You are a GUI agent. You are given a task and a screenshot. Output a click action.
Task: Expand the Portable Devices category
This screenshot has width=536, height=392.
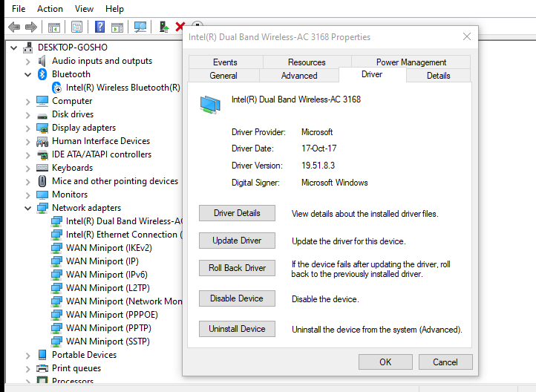28,355
